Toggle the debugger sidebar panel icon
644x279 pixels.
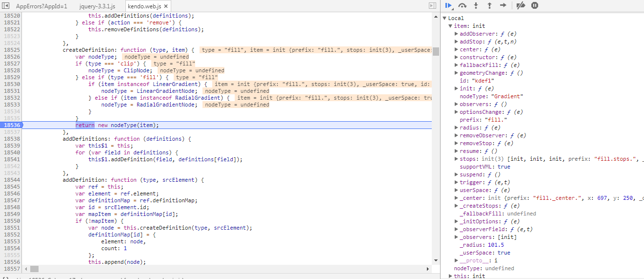pos(432,6)
